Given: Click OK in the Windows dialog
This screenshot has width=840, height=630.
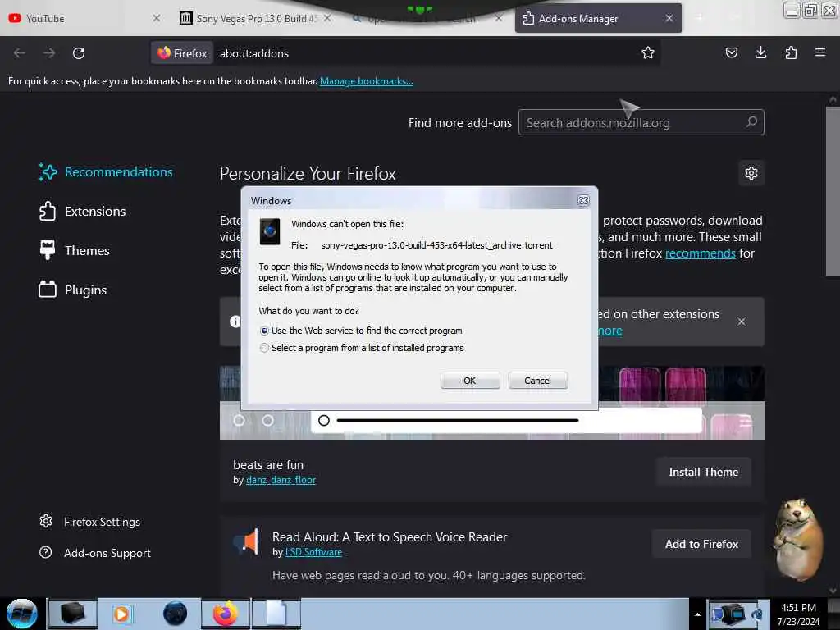Looking at the screenshot, I should click(470, 381).
